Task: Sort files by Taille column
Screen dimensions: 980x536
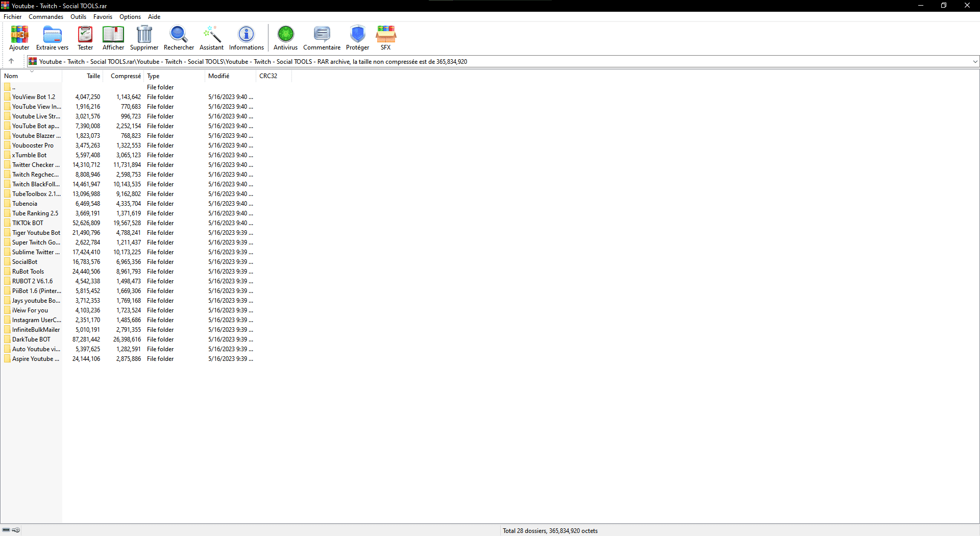Action: tap(83, 76)
